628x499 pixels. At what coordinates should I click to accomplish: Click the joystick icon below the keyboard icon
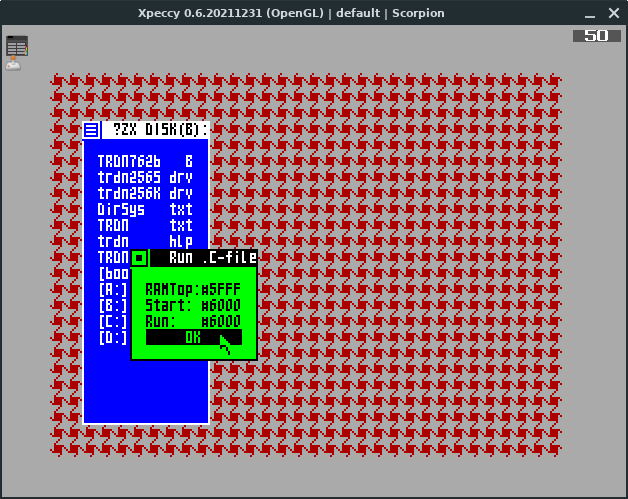[x=14, y=64]
